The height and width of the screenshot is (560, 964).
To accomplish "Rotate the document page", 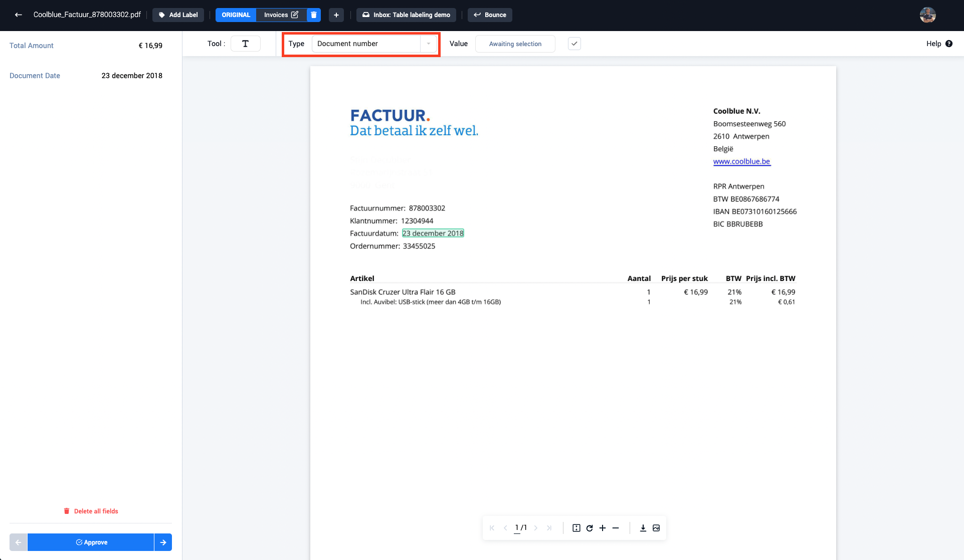I will (590, 528).
